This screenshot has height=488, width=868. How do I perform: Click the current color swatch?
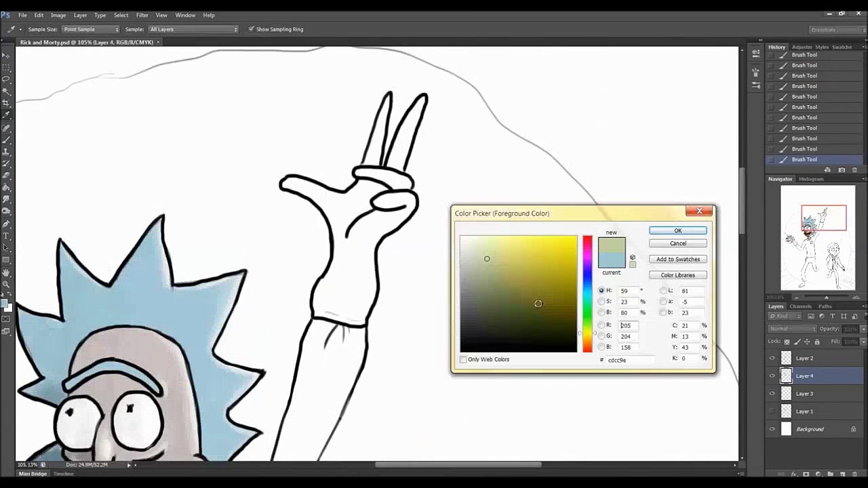[x=612, y=260]
